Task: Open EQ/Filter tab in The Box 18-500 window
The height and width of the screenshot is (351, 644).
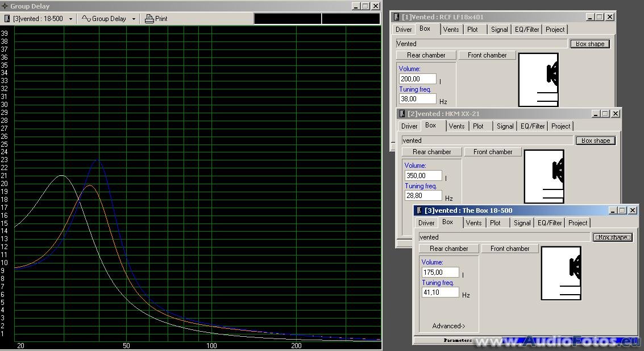Action: [550, 223]
